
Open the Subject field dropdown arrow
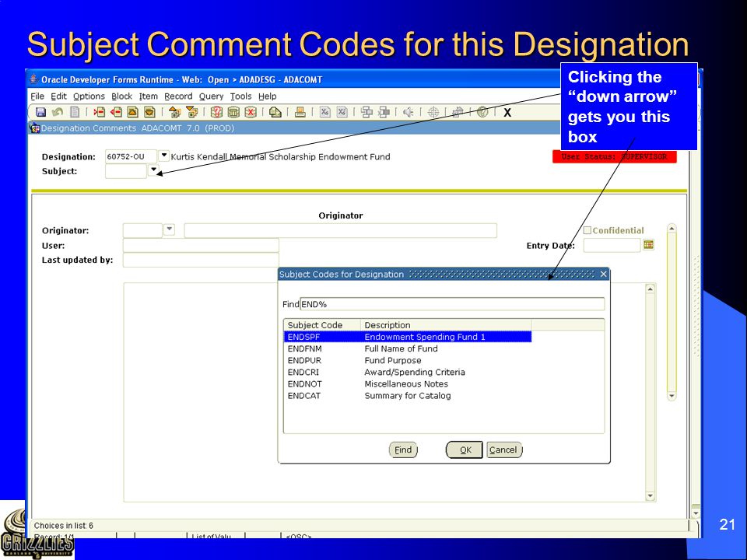click(153, 170)
